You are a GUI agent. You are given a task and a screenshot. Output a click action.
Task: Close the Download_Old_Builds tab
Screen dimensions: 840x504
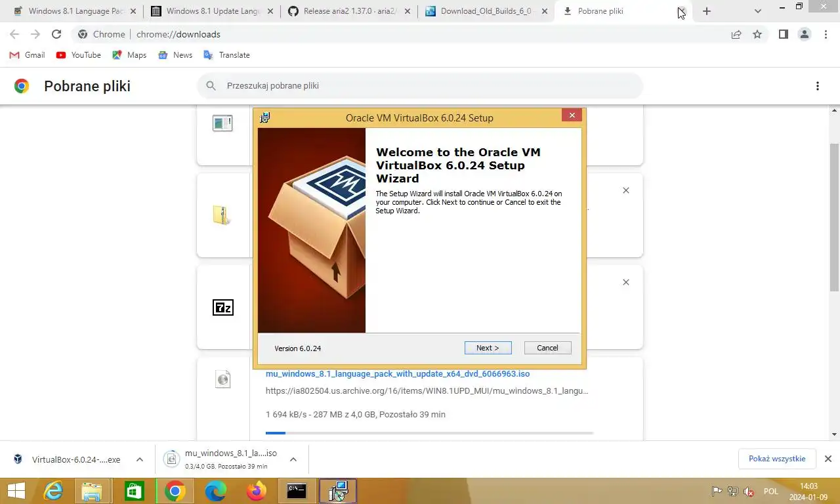tap(544, 11)
